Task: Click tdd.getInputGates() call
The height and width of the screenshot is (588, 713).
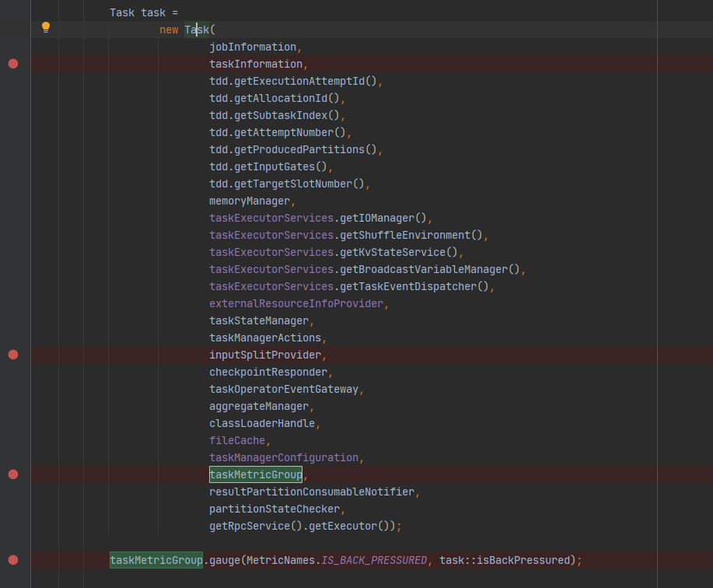Action: click(268, 167)
